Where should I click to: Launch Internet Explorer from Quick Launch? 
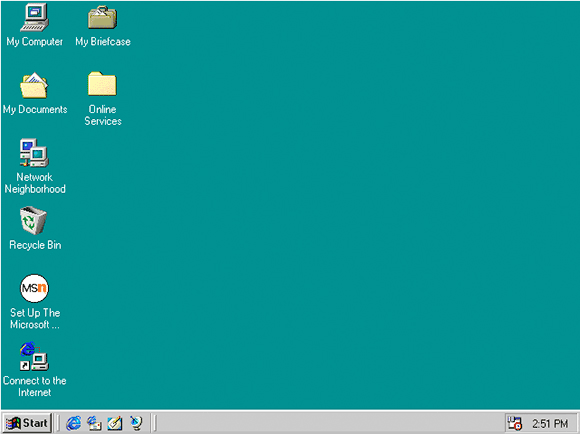pyautogui.click(x=74, y=423)
